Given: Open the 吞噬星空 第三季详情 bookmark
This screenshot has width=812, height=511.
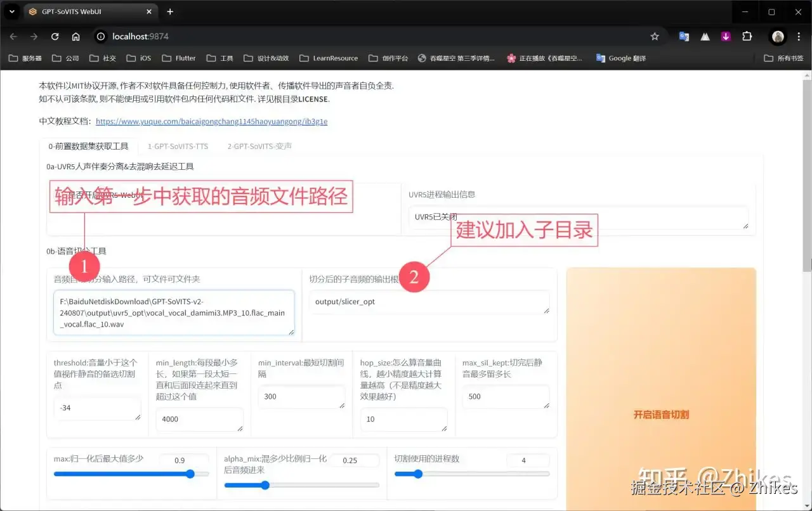Looking at the screenshot, I should coord(456,58).
